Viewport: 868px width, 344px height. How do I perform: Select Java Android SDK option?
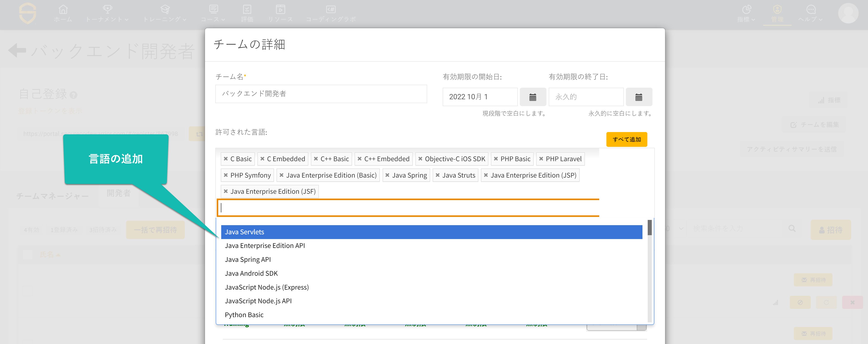pyautogui.click(x=432, y=273)
